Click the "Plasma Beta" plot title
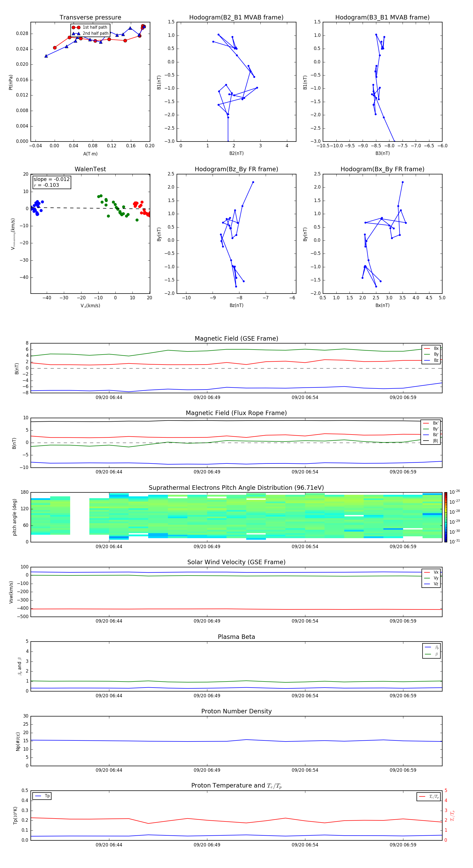The height and width of the screenshot is (868, 473). (x=236, y=637)
